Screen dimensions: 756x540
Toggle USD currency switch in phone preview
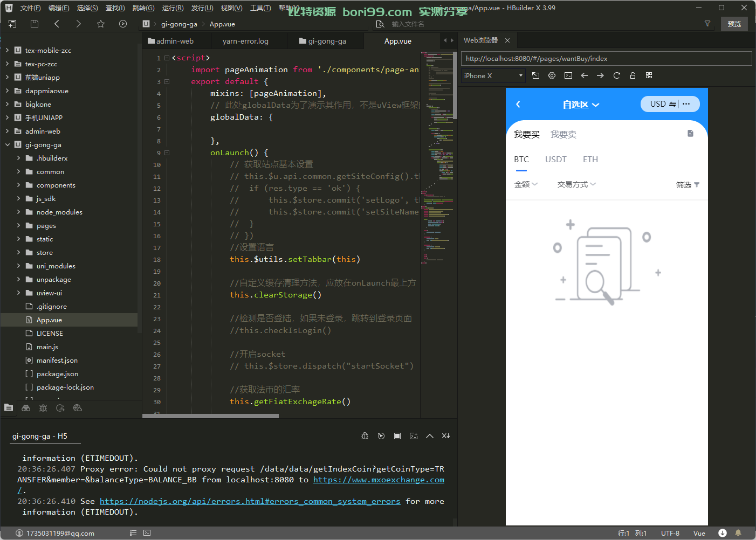664,104
